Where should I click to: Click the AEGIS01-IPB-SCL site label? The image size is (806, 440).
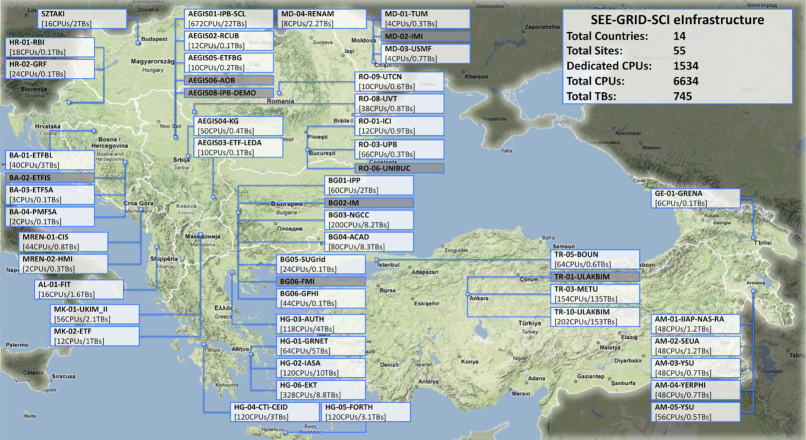(229, 19)
